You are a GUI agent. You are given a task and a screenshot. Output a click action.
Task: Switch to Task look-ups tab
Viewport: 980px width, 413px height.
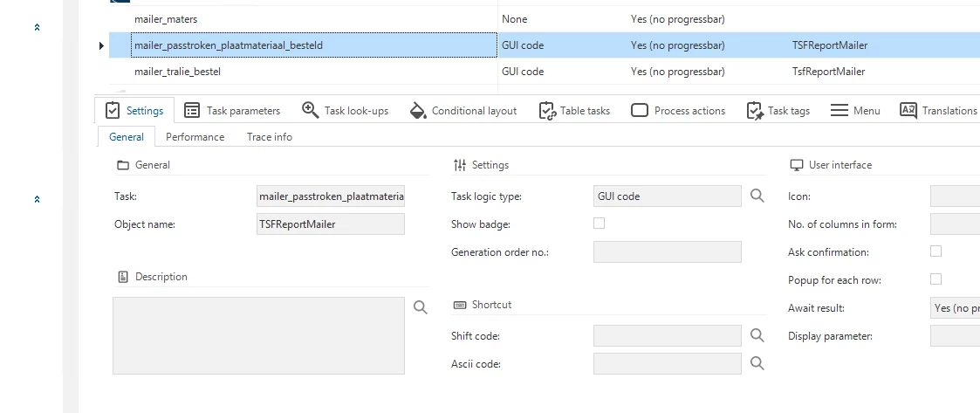tap(345, 111)
